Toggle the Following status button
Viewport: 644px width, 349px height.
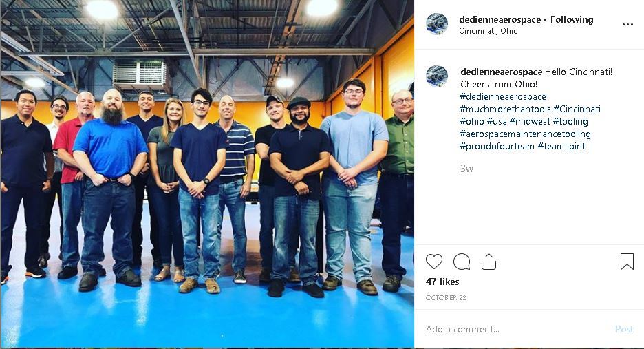572,19
